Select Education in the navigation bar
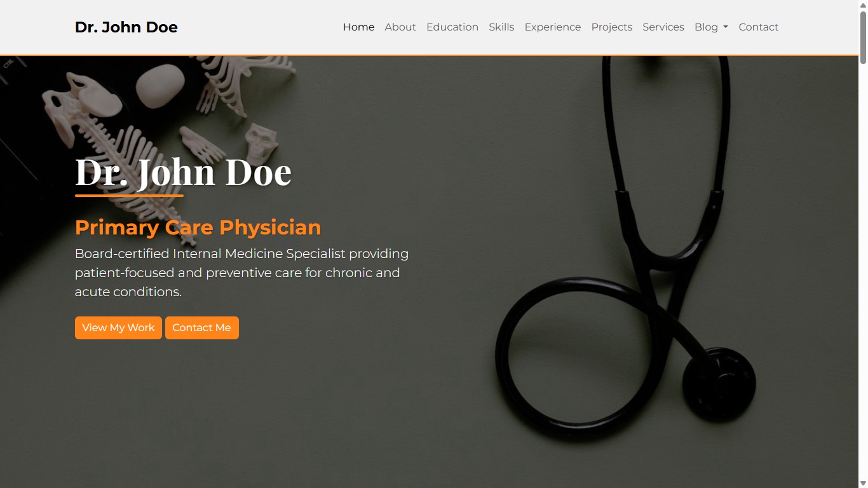This screenshot has height=488, width=868. click(x=452, y=27)
